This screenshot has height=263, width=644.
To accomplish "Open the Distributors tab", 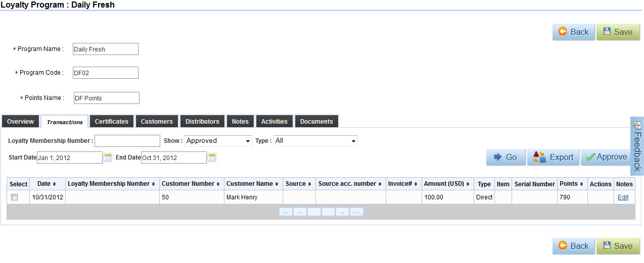I will click(202, 122).
